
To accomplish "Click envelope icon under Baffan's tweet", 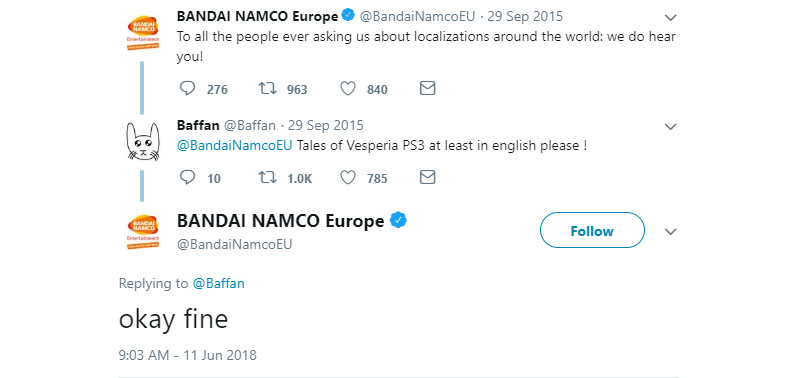I will (x=428, y=178).
